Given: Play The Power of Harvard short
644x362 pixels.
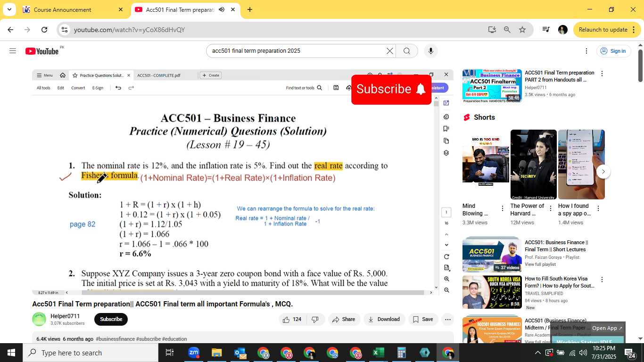Looking at the screenshot, I should [x=533, y=165].
